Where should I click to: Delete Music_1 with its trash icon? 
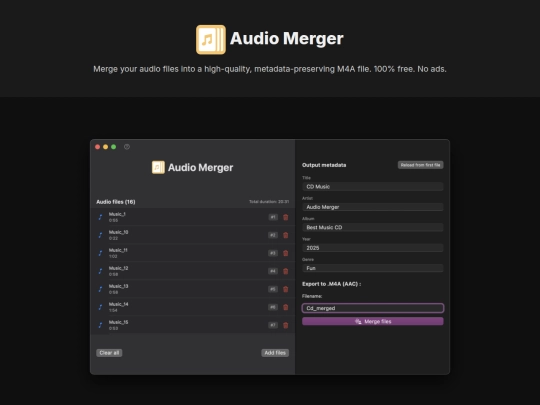point(285,217)
